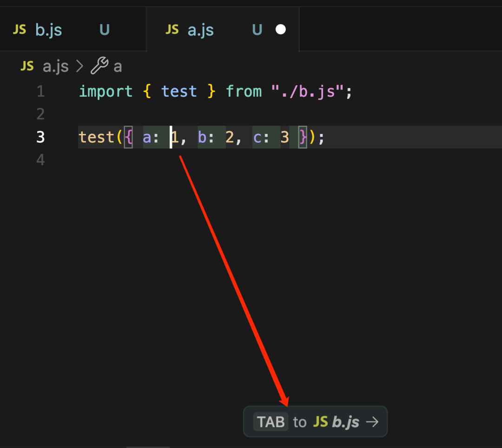
Task: Click the unsaved dot on a.js tab
Action: pyautogui.click(x=281, y=30)
